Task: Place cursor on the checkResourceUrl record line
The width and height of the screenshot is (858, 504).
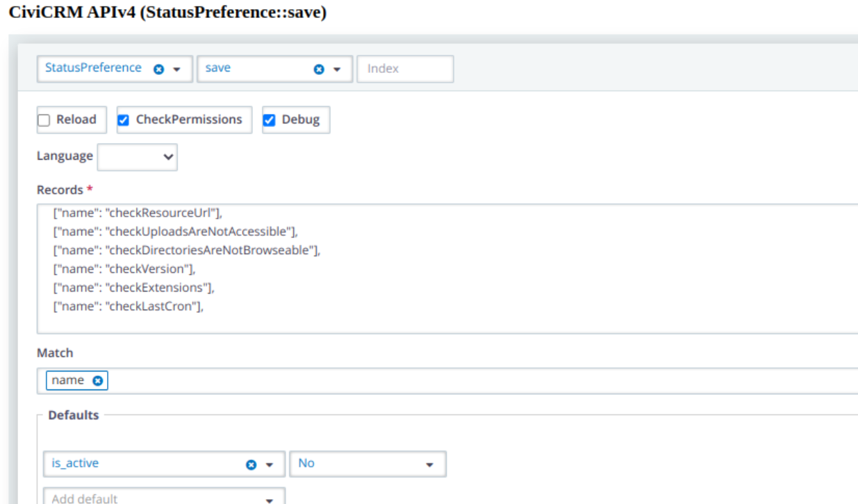Action: tap(138, 212)
